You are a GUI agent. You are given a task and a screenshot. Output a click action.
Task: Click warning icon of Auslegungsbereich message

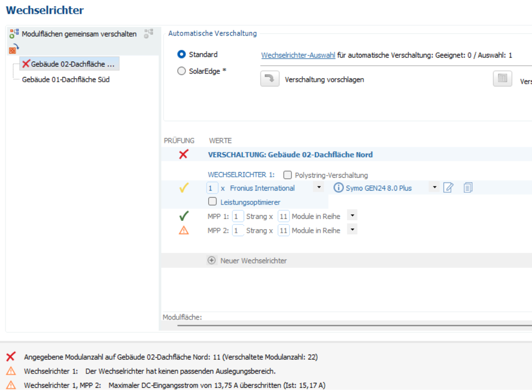(x=11, y=371)
